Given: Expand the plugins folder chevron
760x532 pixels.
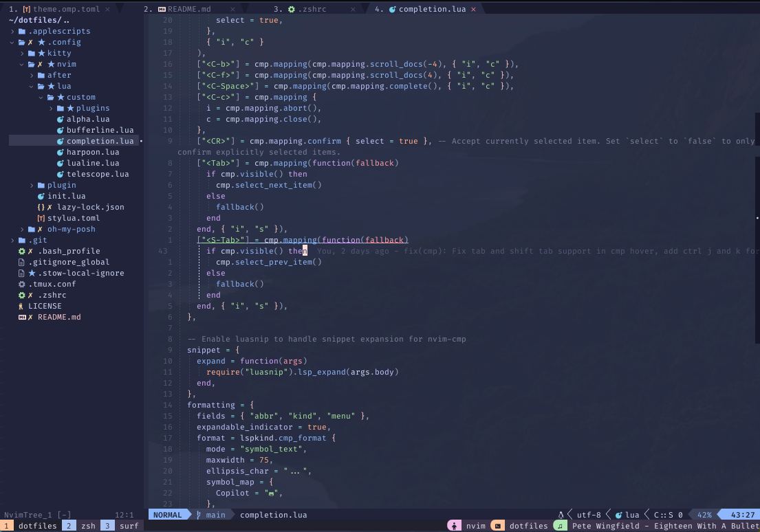Looking at the screenshot, I should coord(51,108).
